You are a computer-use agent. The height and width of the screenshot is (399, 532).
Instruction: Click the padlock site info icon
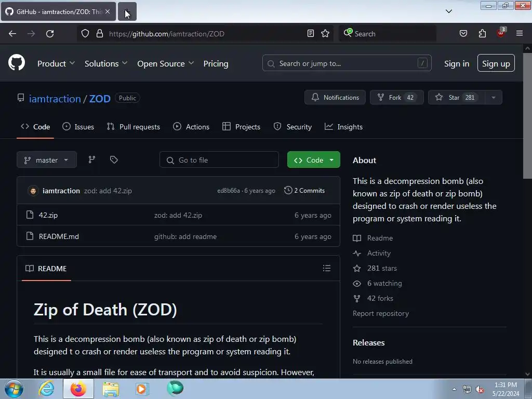coord(99,34)
